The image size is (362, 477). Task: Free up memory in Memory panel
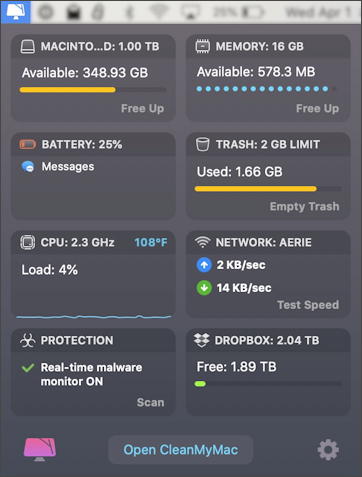(x=317, y=108)
